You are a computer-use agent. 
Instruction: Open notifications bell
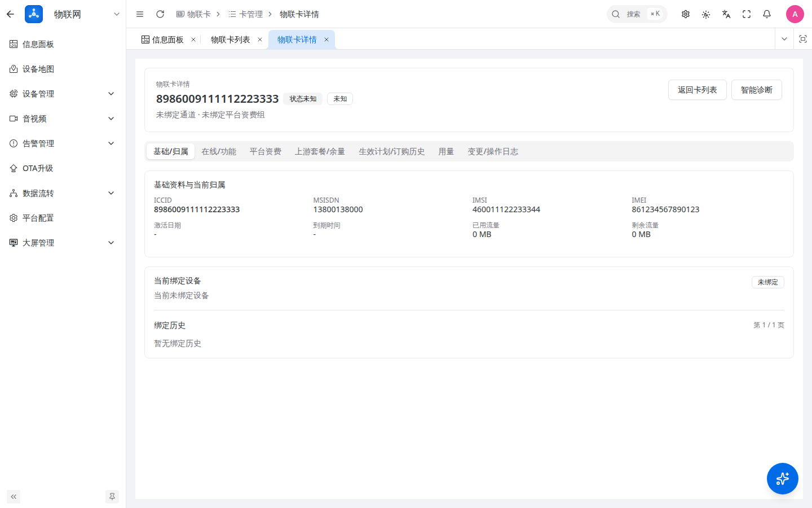[x=767, y=14]
